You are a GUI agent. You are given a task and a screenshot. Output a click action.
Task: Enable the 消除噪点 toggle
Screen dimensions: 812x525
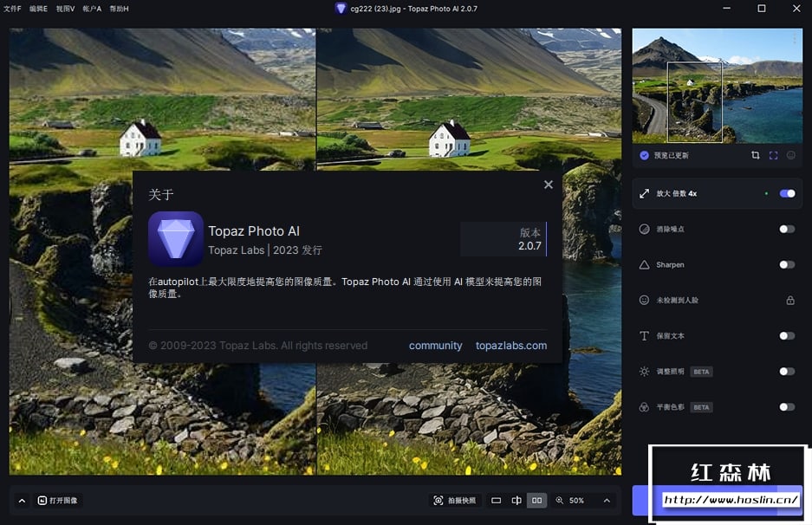(x=787, y=229)
